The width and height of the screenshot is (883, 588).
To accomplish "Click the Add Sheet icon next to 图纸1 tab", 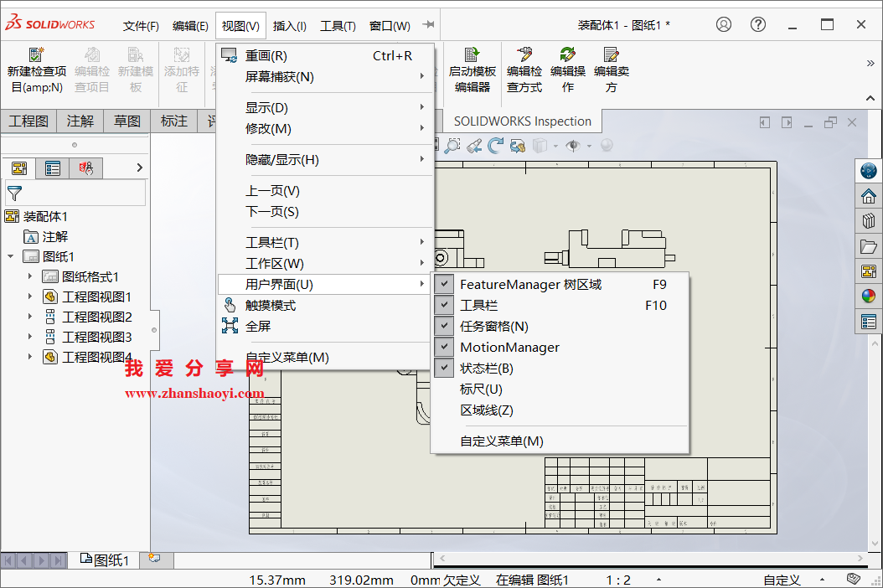I will pyautogui.click(x=154, y=559).
